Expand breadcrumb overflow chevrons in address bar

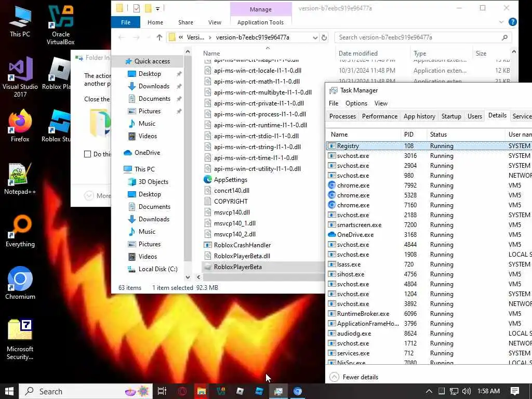pos(181,37)
